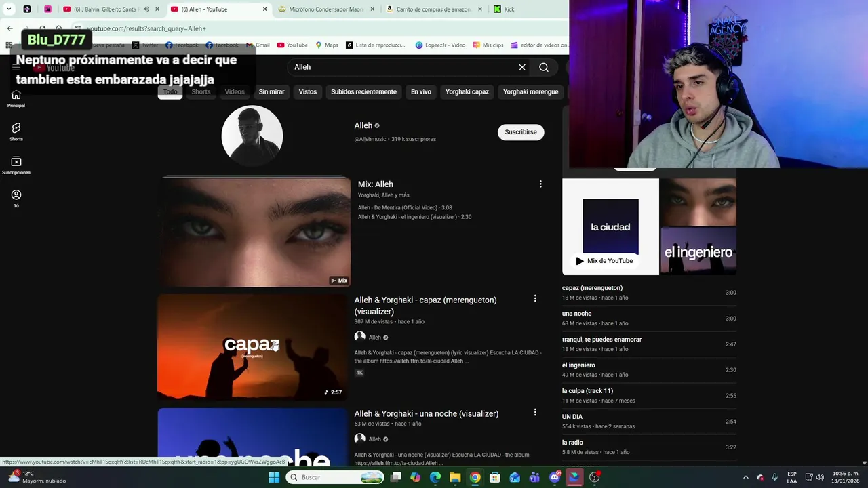Open the Alleh channel avatar

click(252, 136)
